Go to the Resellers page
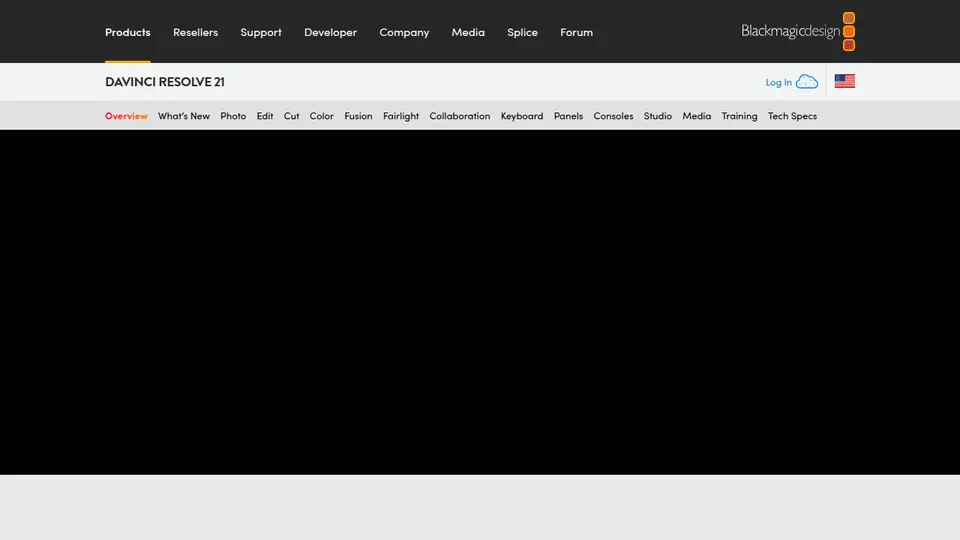The image size is (960, 540). click(195, 32)
